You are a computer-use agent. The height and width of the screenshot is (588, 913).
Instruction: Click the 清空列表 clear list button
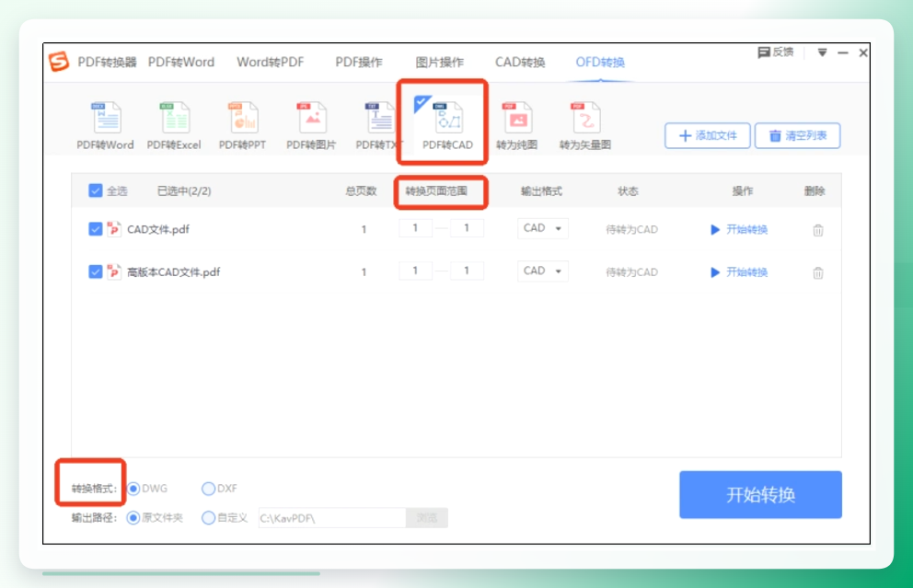pyautogui.click(x=798, y=135)
